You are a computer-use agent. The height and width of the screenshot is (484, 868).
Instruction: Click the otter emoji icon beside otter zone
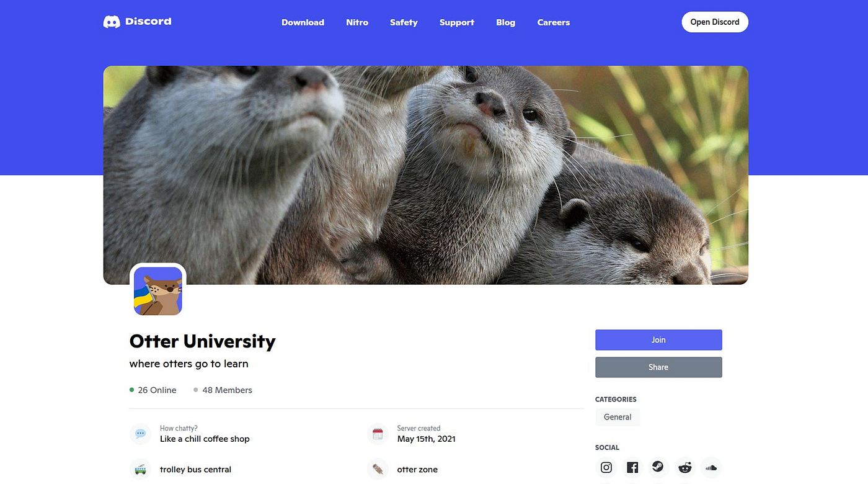pyautogui.click(x=378, y=469)
